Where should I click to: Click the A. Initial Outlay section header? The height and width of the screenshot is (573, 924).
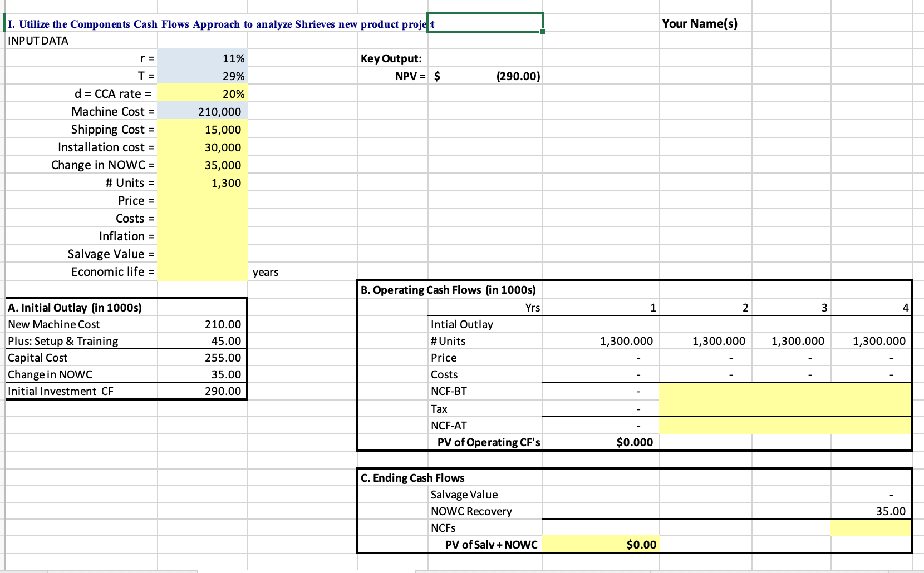coord(75,308)
